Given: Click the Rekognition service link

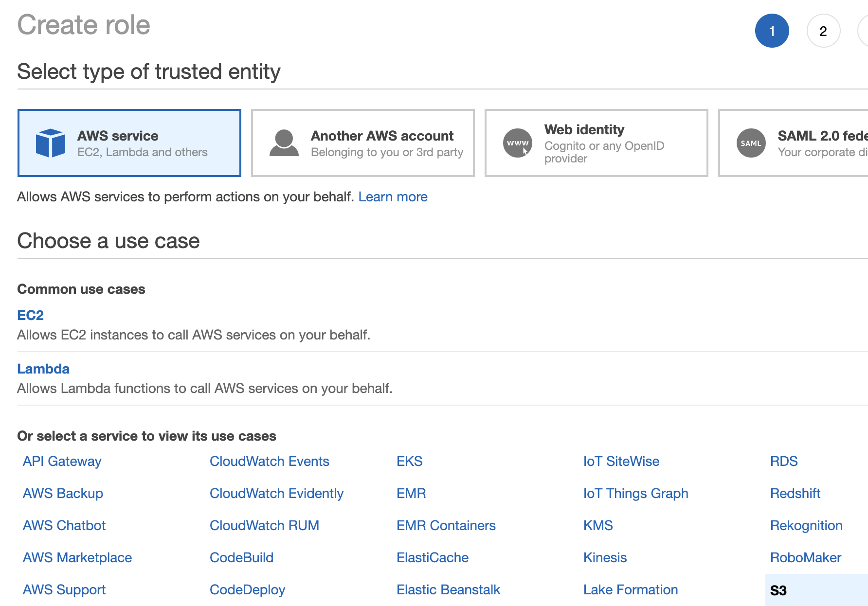Looking at the screenshot, I should 807,525.
